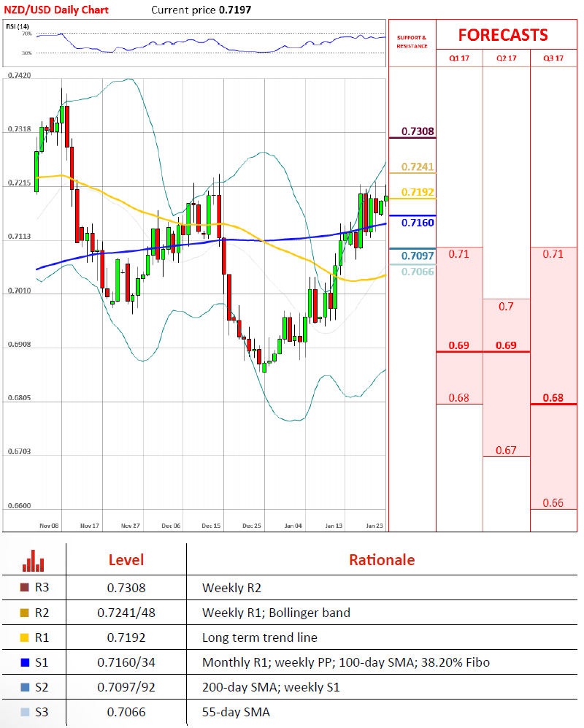Click the 0.7420 price axis label
This screenshot has height=728, width=584.
(x=20, y=75)
